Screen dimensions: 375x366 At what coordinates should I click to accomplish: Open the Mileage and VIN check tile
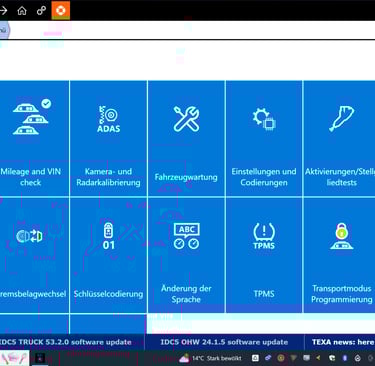(34, 138)
